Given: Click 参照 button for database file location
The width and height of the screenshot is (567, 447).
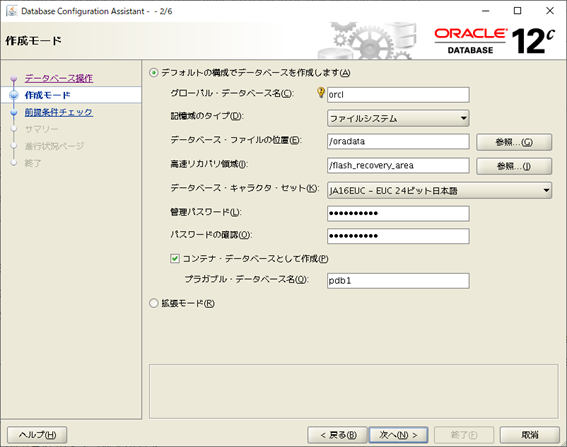Looking at the screenshot, I should (514, 142).
